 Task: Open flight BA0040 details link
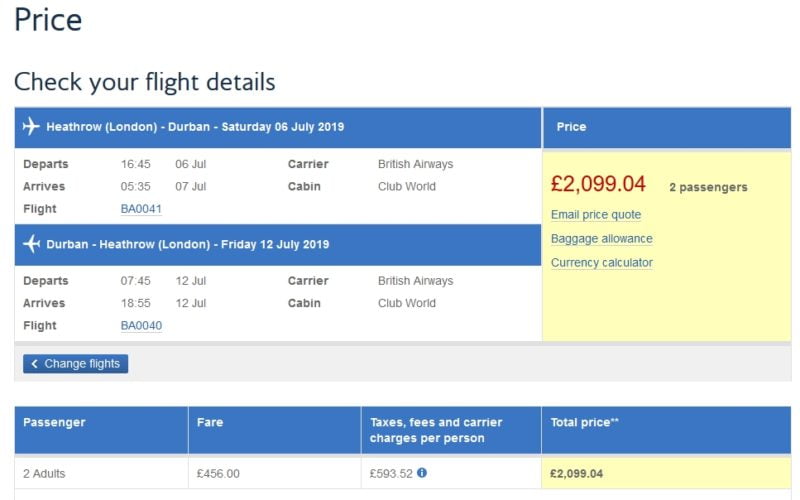pos(141,326)
